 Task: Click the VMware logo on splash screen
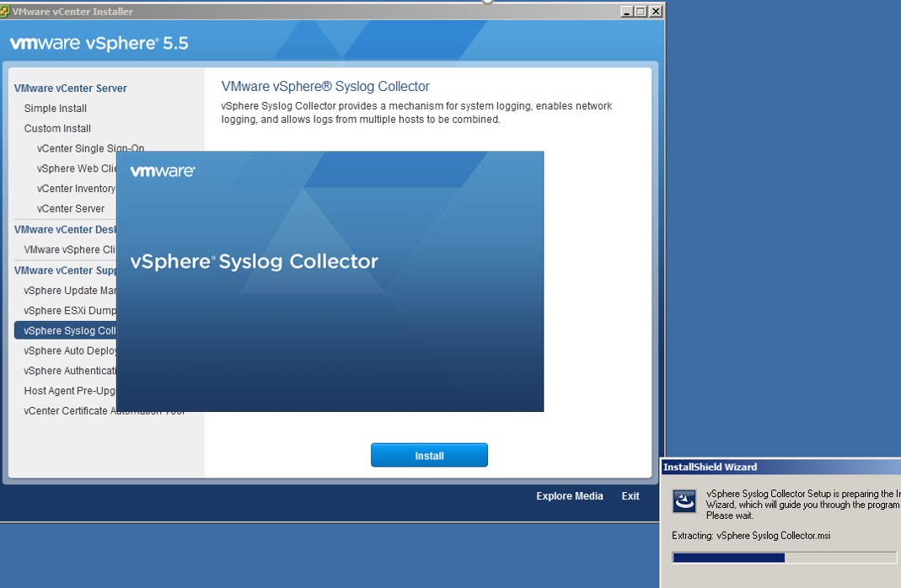pos(163,171)
